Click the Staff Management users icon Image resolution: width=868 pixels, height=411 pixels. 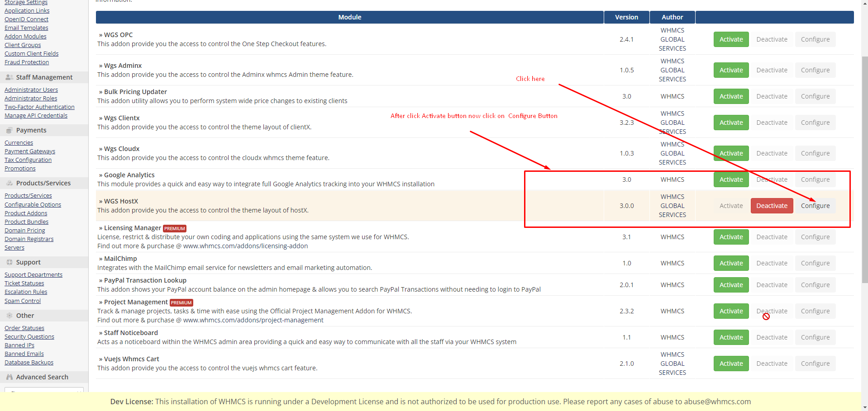[9, 77]
